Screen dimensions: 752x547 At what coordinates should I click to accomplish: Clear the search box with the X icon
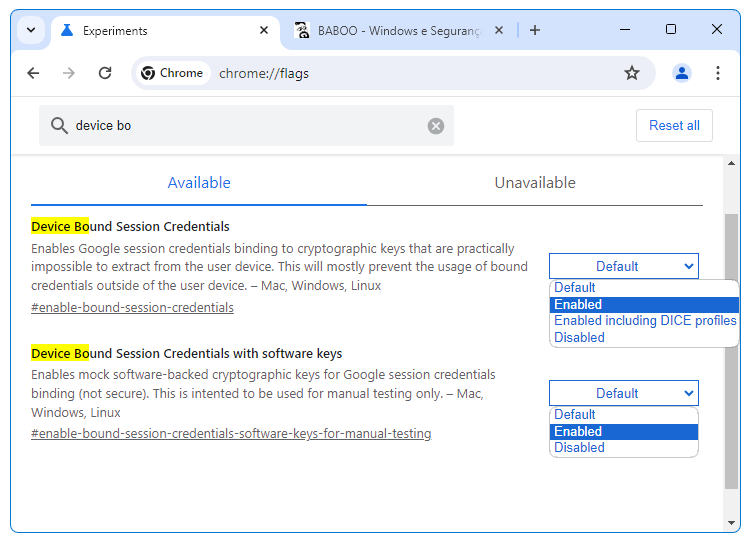[x=435, y=126]
